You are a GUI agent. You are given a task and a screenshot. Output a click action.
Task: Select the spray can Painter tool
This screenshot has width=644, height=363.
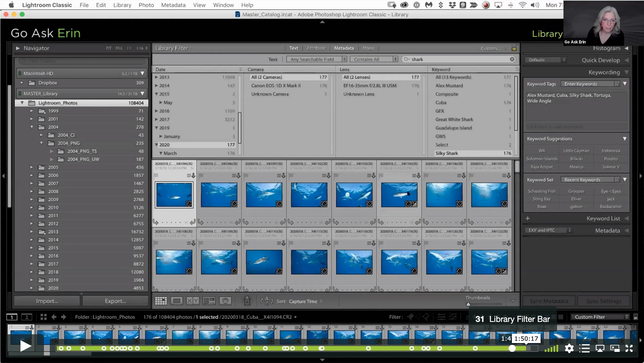(x=247, y=301)
